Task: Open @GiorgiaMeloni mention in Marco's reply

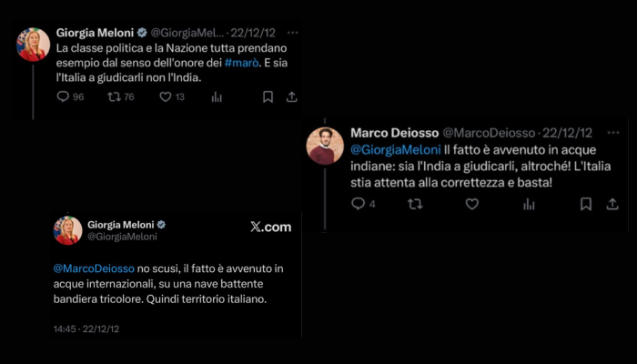Action: coord(395,149)
